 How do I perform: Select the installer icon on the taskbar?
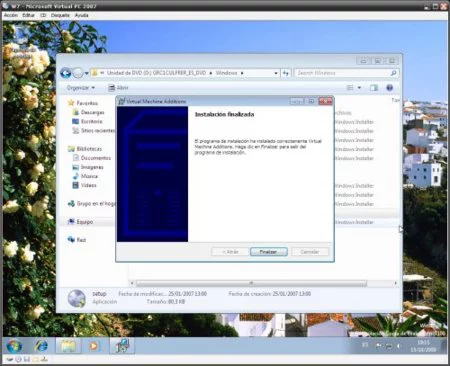tap(122, 346)
